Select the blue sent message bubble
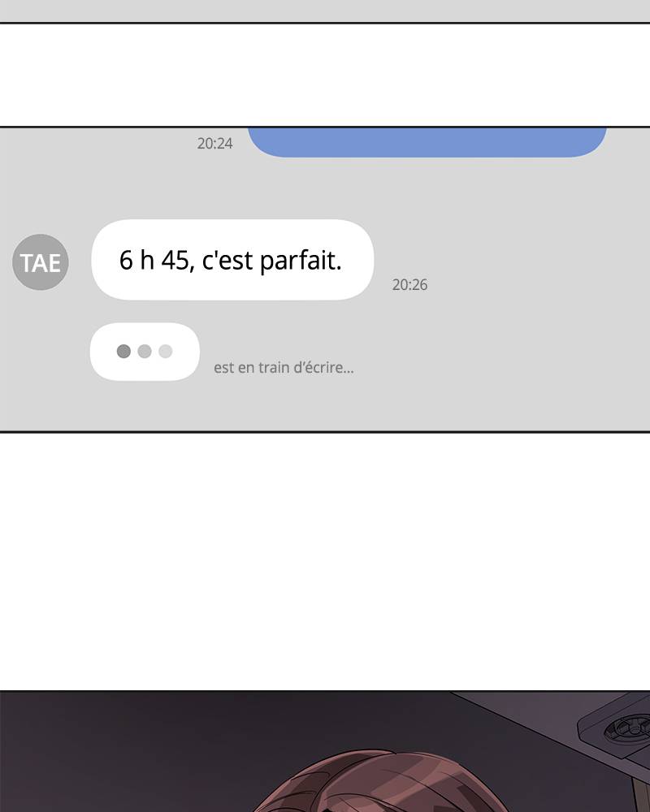 click(427, 142)
